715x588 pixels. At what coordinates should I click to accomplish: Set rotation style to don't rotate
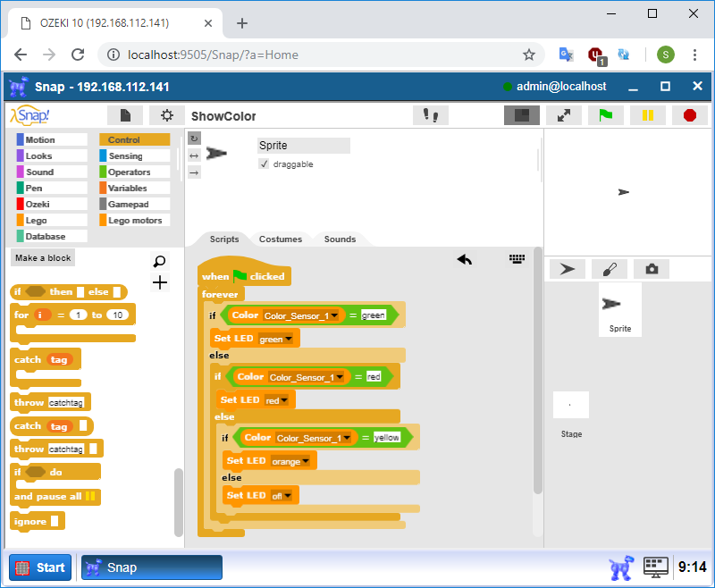(194, 172)
